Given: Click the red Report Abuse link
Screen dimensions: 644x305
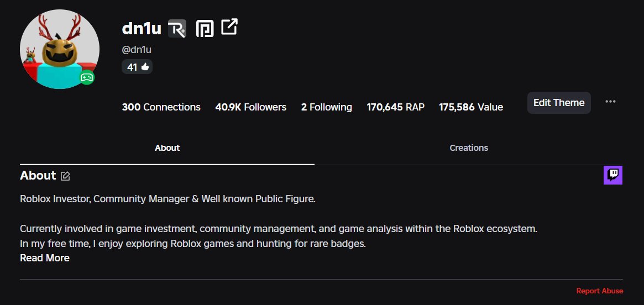Looking at the screenshot, I should pos(600,291).
